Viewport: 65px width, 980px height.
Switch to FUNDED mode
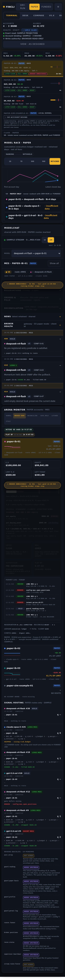pyautogui.click(x=46, y=6)
